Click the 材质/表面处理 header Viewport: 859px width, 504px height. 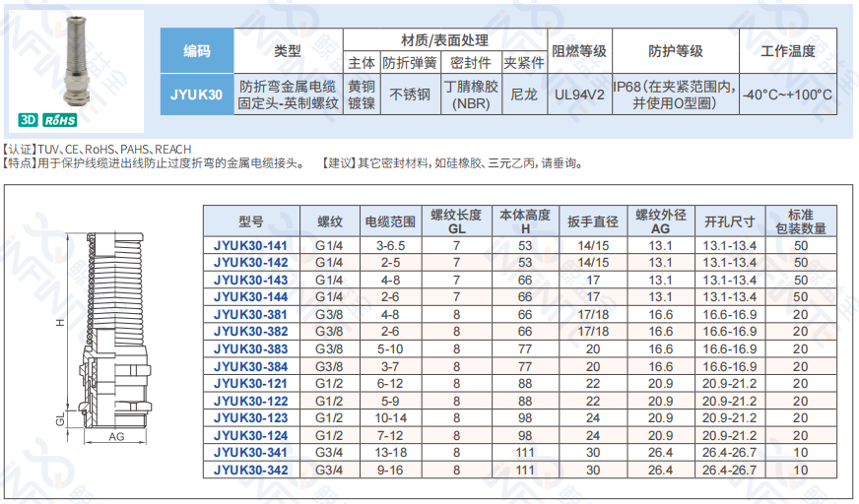pyautogui.click(x=445, y=40)
